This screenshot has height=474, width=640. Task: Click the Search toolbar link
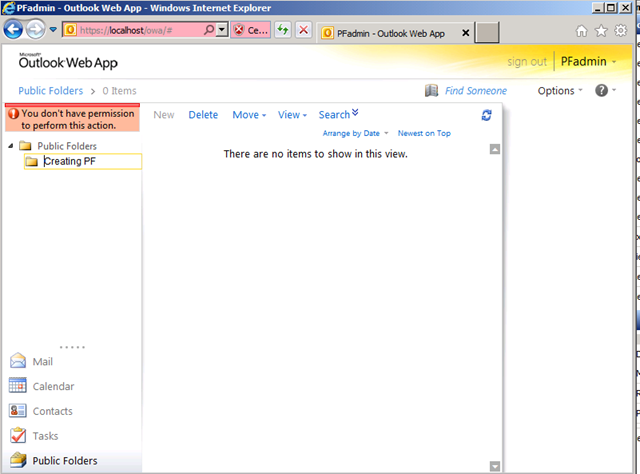pos(334,115)
